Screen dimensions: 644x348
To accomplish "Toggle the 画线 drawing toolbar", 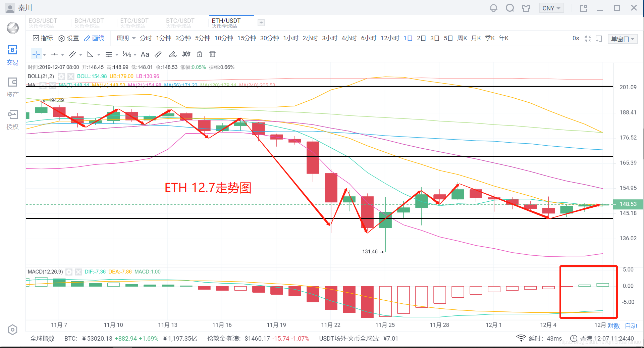I will click(x=94, y=38).
